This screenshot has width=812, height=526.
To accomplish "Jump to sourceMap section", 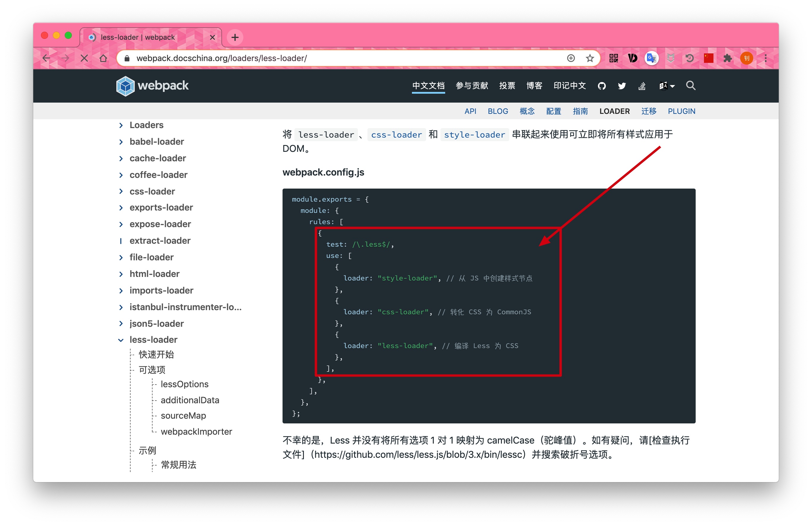I will 183,416.
